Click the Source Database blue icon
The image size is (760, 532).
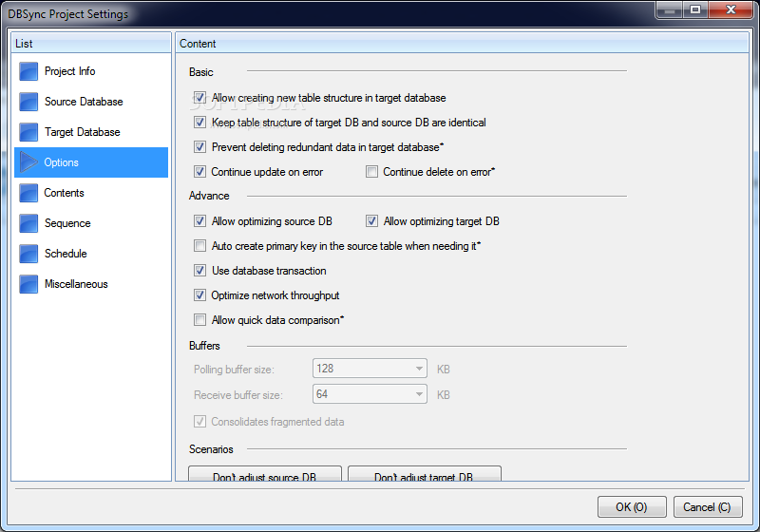(28, 102)
